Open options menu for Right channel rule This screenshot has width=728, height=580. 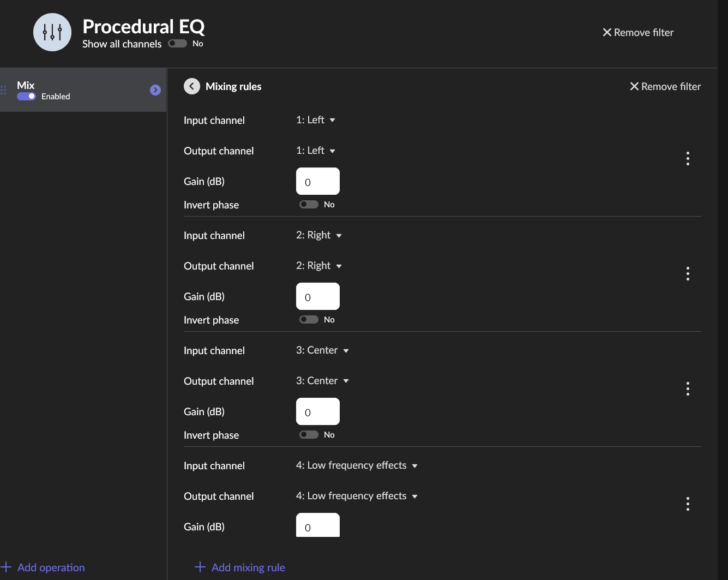point(688,274)
